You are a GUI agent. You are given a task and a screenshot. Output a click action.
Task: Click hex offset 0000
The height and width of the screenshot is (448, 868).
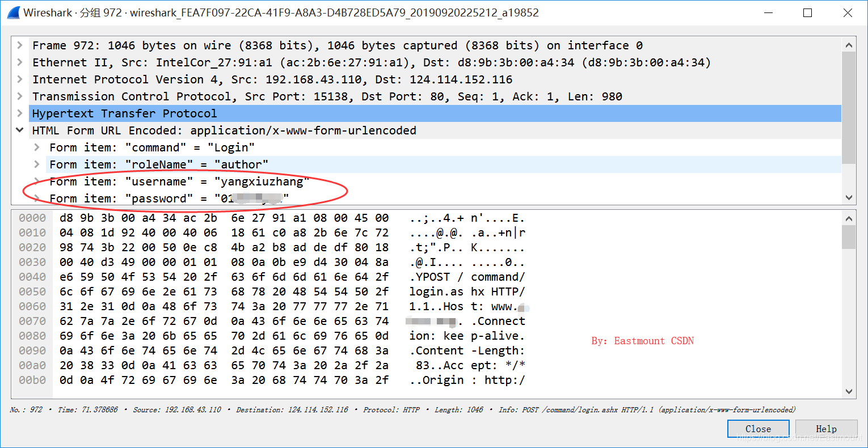point(32,218)
